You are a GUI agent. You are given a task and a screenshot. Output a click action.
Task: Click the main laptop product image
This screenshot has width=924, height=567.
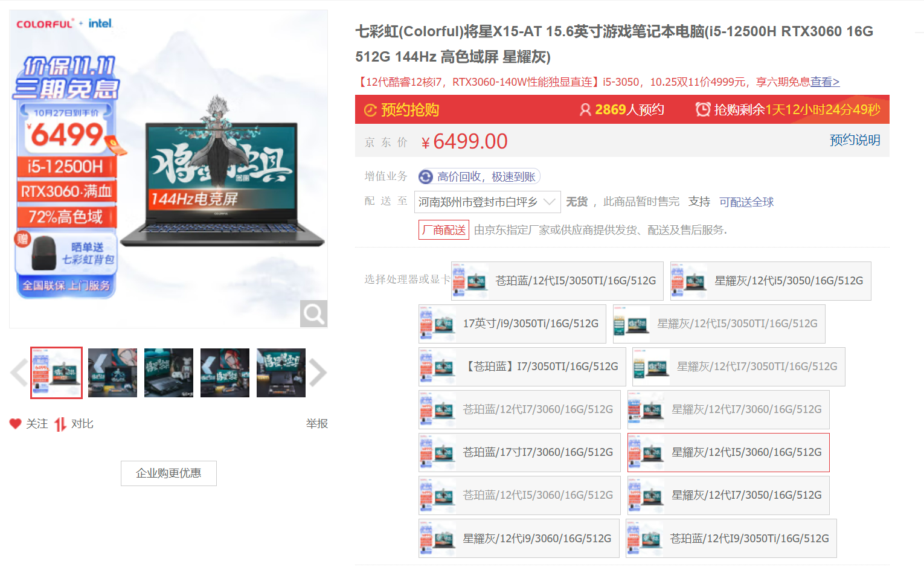[x=168, y=169]
